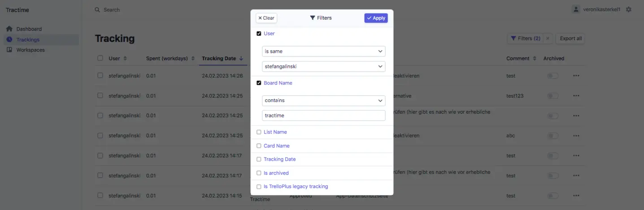Click the Board Name filter label
The image size is (644, 210).
[x=278, y=83]
